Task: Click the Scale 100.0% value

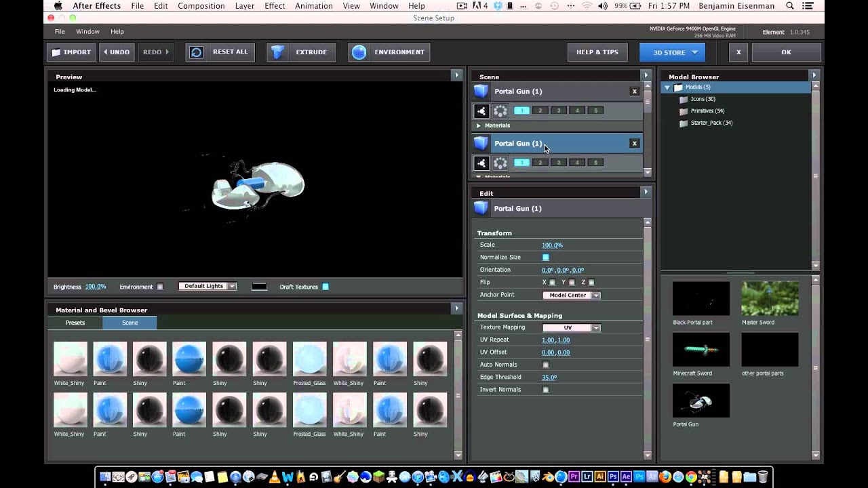Action: click(x=552, y=245)
